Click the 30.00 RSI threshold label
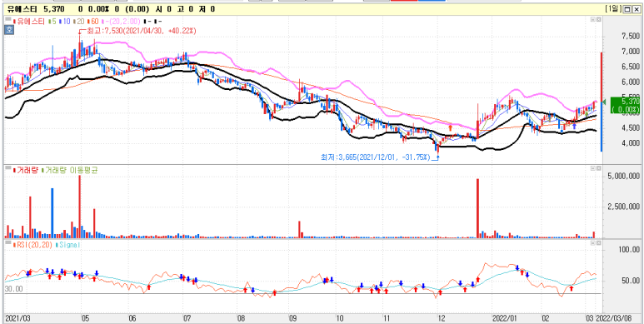Image resolution: width=644 pixels, height=324 pixels. tap(14, 289)
